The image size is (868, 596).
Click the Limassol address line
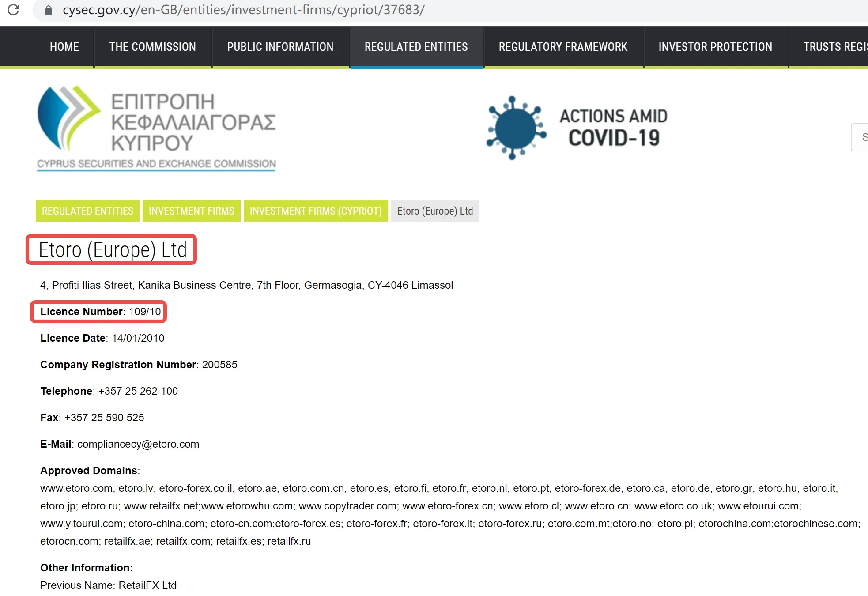(246, 285)
